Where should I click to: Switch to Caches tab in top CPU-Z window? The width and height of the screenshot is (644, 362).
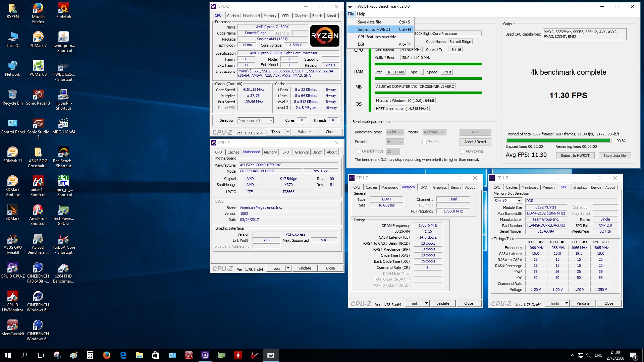tap(233, 16)
